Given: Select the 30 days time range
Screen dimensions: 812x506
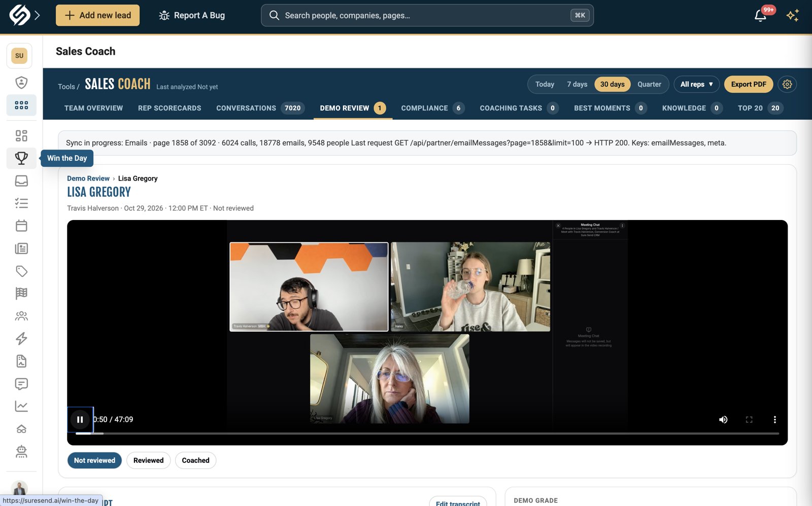Looking at the screenshot, I should click(x=612, y=84).
